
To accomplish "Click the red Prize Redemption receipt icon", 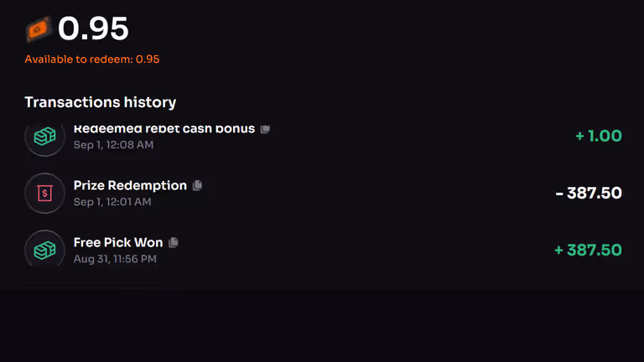I will click(x=44, y=194).
